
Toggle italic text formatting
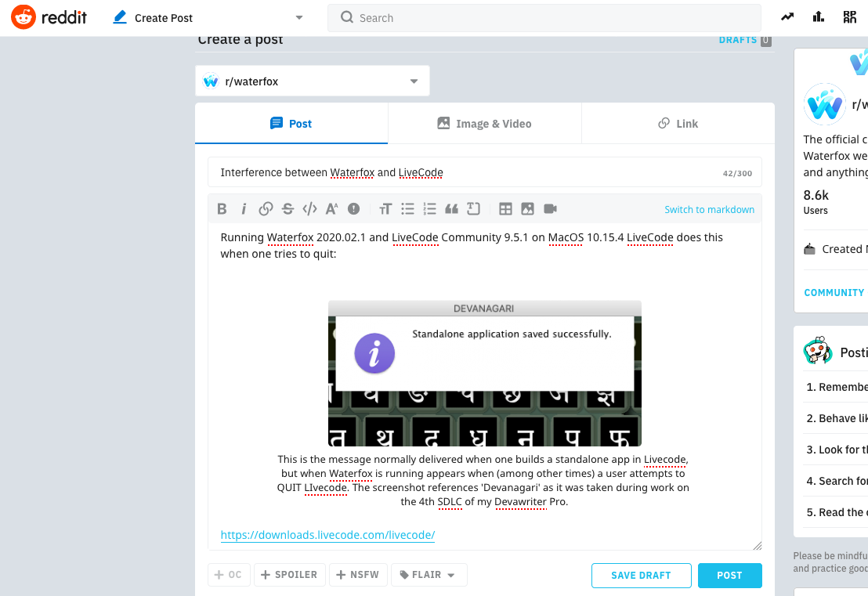click(x=244, y=209)
